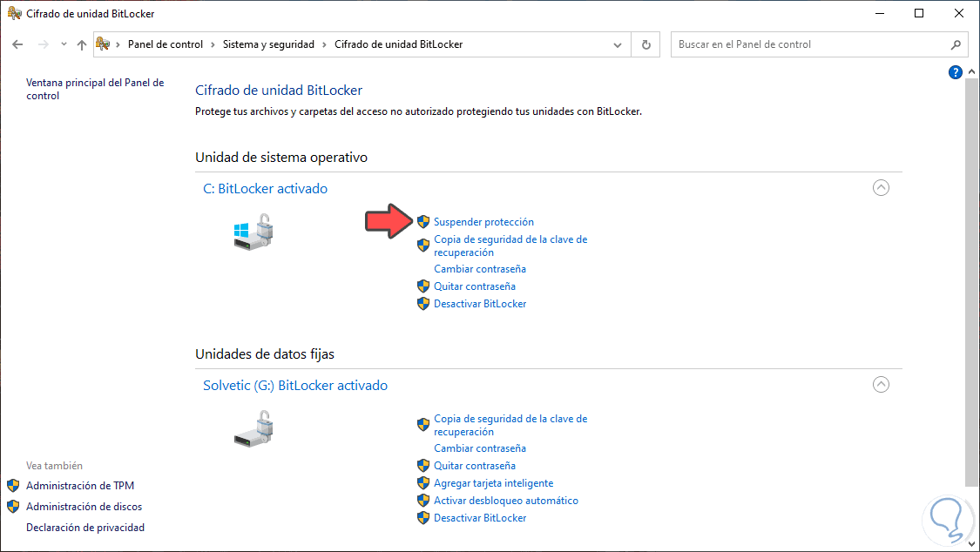Click the forward navigation arrow

[44, 44]
